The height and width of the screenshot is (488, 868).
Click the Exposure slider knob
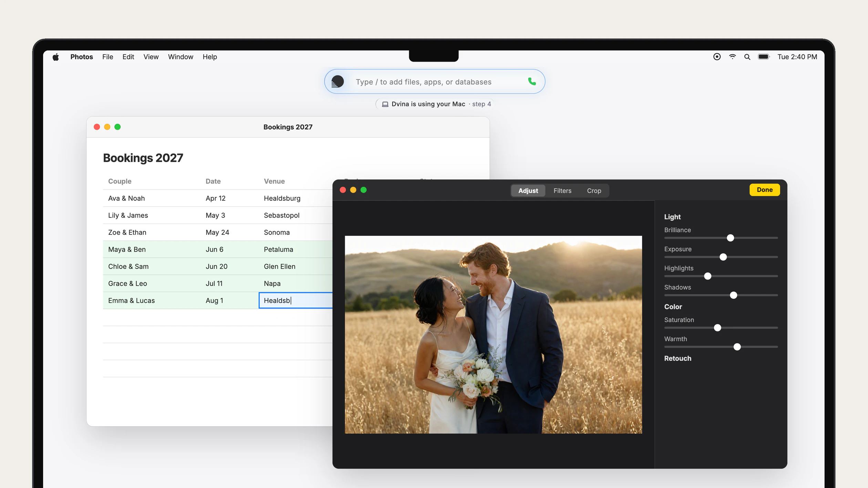[x=723, y=257]
